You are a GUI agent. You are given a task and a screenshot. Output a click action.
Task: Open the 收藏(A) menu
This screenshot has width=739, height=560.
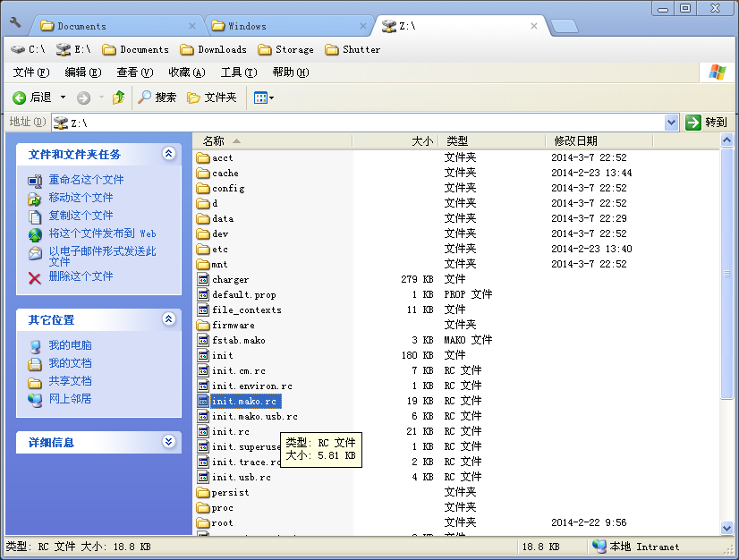pos(187,72)
